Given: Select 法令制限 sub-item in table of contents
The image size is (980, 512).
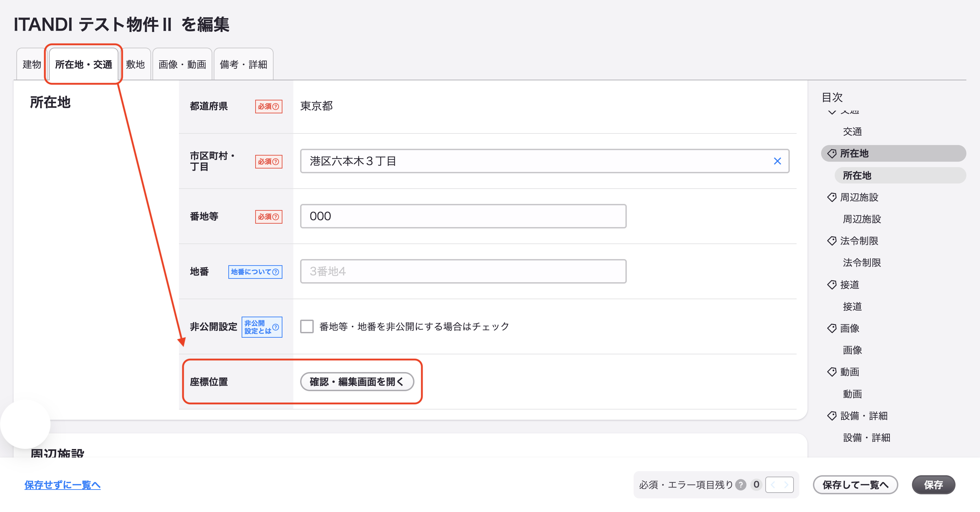Looking at the screenshot, I should point(862,263).
